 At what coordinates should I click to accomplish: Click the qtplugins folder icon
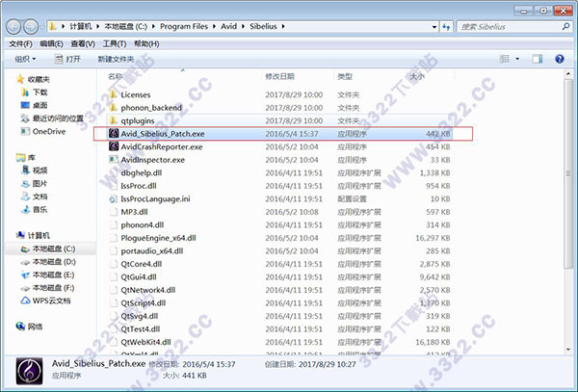[114, 120]
